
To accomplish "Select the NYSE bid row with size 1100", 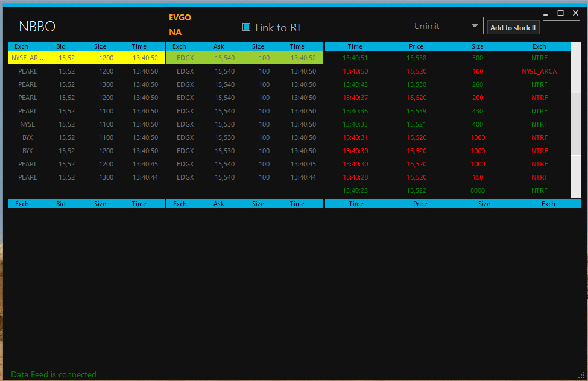I will point(86,124).
